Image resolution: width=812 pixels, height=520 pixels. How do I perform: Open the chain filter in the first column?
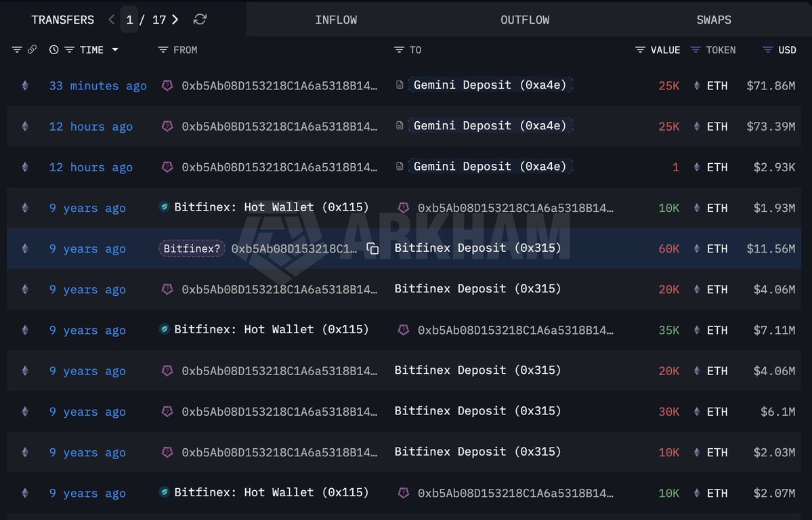pos(17,49)
